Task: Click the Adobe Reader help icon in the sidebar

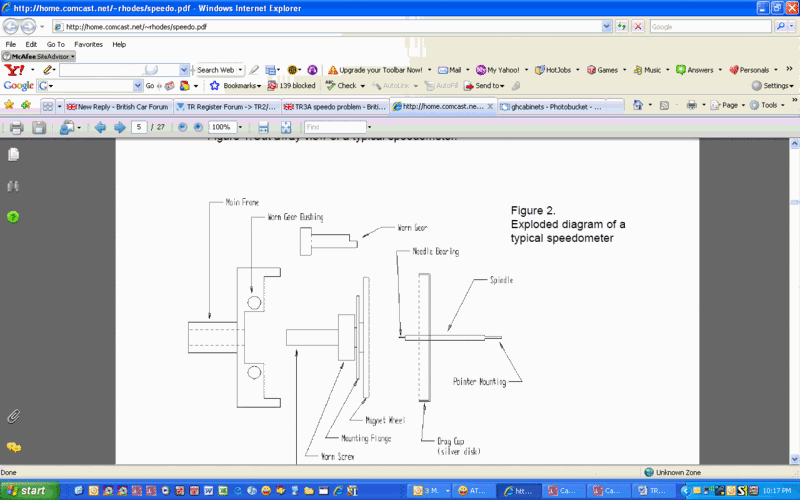Action: [x=13, y=217]
